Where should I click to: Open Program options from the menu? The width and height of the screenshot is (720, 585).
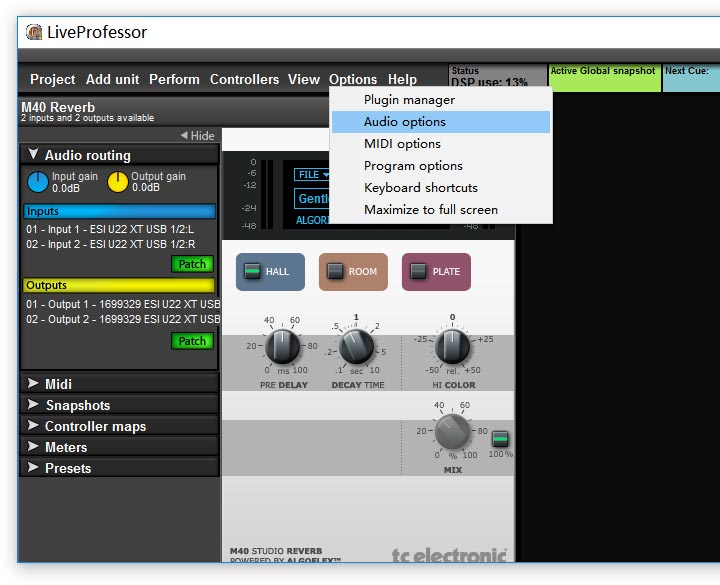click(x=441, y=166)
